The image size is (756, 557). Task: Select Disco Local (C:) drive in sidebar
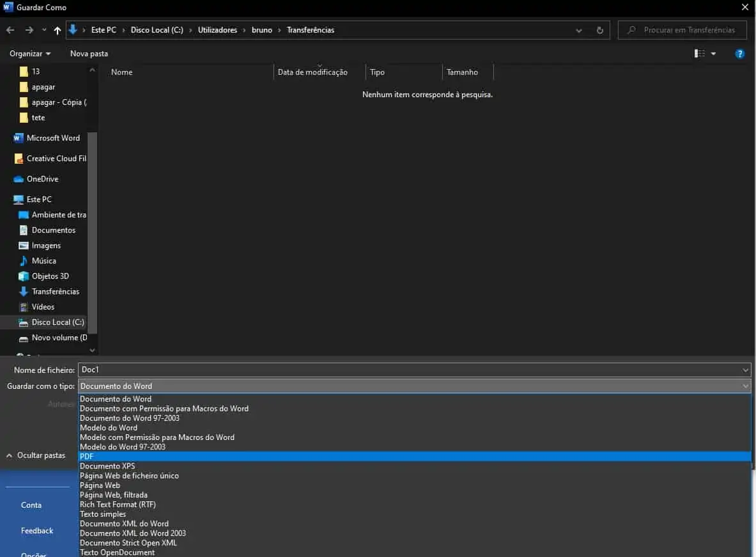click(x=51, y=322)
